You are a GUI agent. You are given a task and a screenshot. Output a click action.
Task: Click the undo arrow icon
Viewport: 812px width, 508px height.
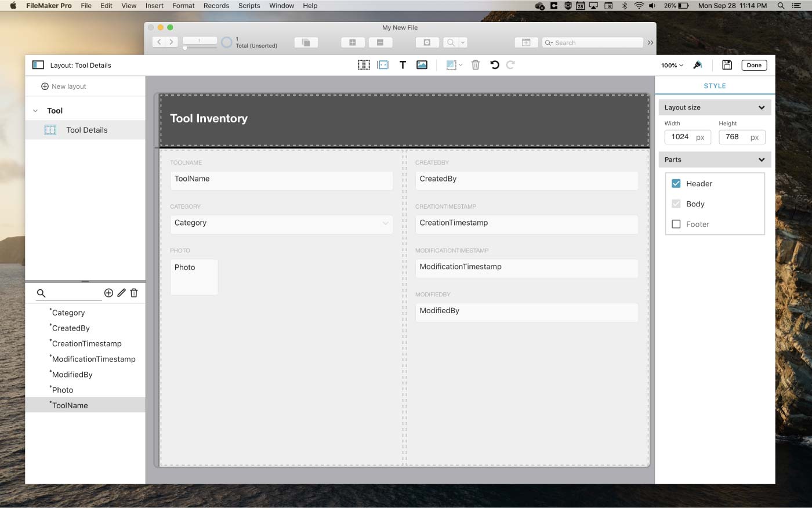pyautogui.click(x=494, y=65)
